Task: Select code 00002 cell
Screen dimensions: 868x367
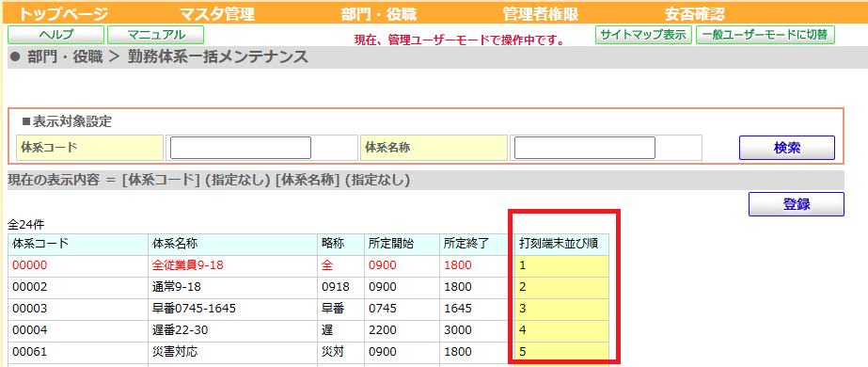Action: (78, 287)
